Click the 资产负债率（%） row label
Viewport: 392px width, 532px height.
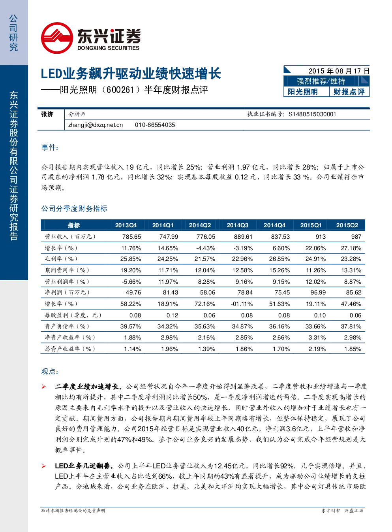click(x=67, y=326)
